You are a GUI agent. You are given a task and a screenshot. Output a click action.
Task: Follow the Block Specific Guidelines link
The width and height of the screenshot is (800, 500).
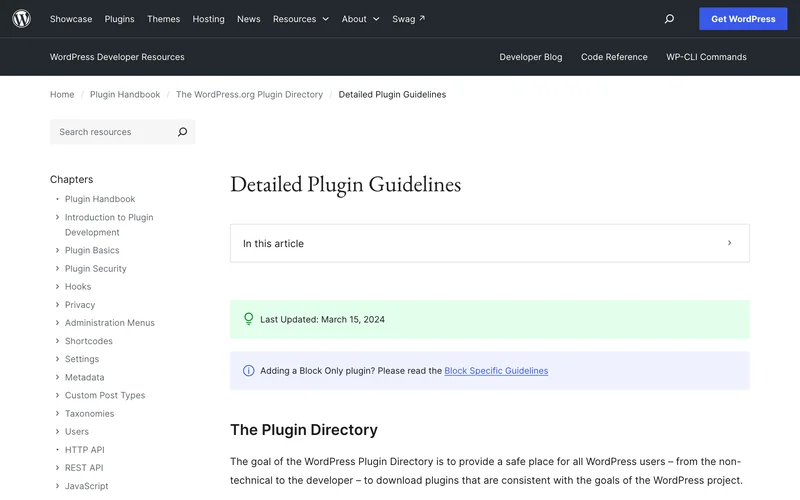click(496, 370)
